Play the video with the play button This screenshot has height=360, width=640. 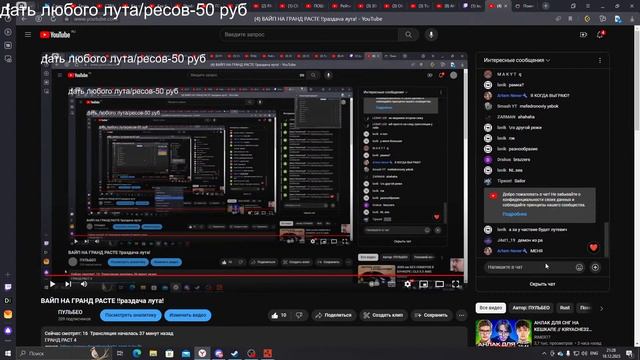click(52, 284)
